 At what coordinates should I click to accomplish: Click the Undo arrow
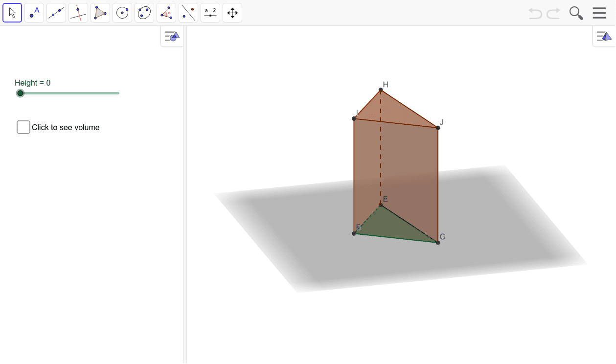534,13
